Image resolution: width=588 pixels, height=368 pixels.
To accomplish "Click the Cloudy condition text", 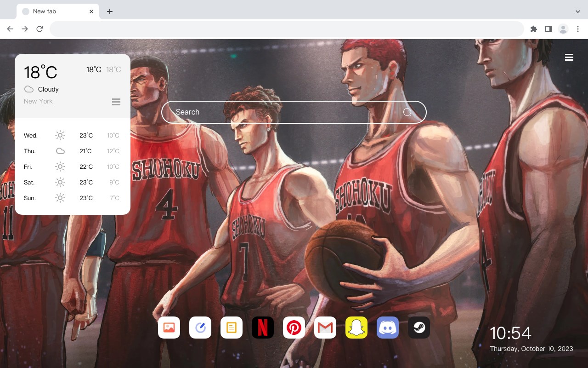I will pyautogui.click(x=48, y=89).
